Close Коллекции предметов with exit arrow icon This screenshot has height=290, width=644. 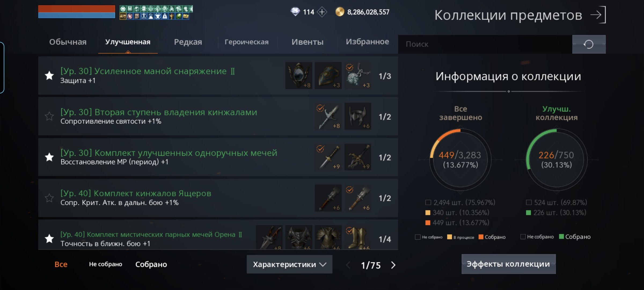coord(598,15)
